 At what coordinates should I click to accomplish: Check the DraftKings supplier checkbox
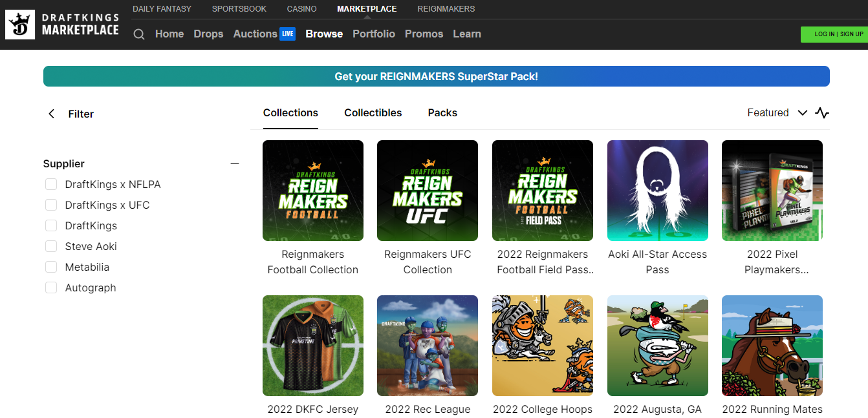(x=51, y=226)
